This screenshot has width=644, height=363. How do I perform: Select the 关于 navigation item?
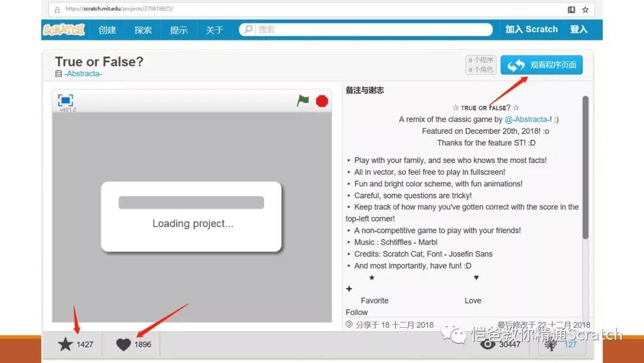(215, 30)
